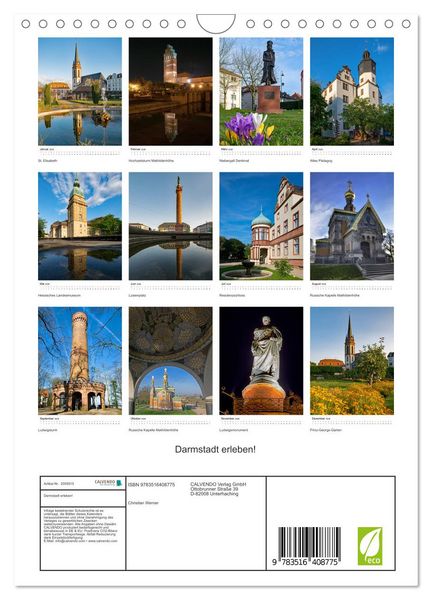The width and height of the screenshot is (432, 600).
Task: Click the CALVENDO logo in the info box
Action: point(108,482)
